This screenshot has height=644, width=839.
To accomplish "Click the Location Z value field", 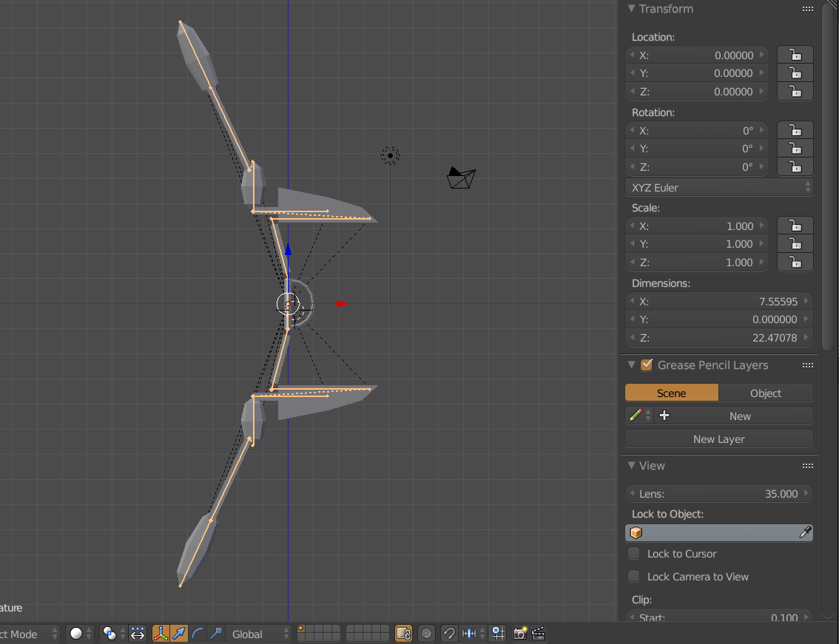I will (697, 92).
